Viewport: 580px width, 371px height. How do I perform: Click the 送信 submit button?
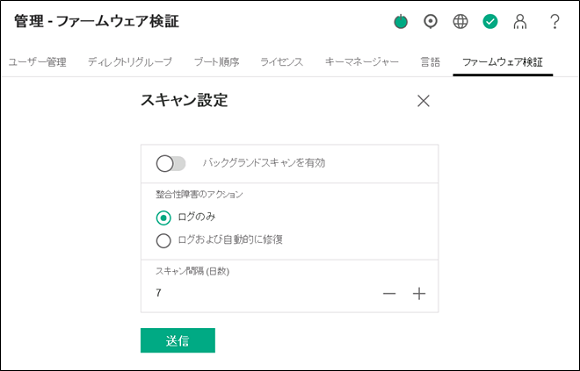(178, 340)
